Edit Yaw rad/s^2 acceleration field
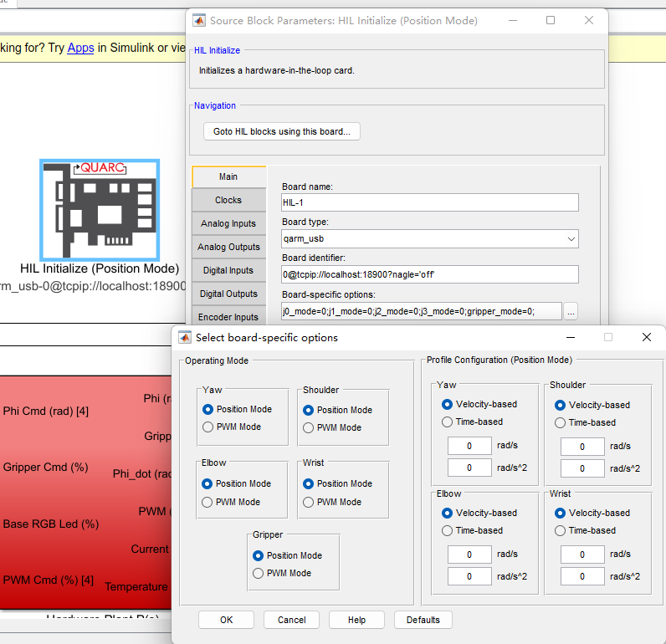666x644 pixels. [469, 468]
